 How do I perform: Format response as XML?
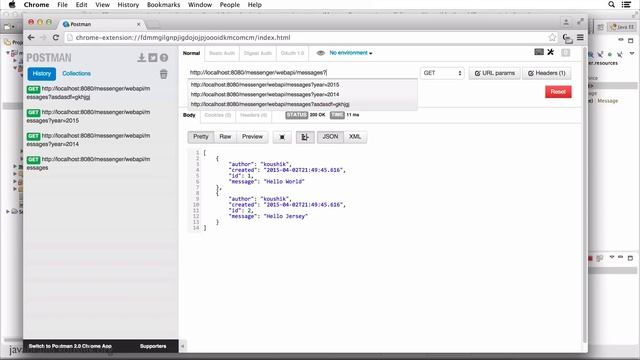(x=355, y=137)
